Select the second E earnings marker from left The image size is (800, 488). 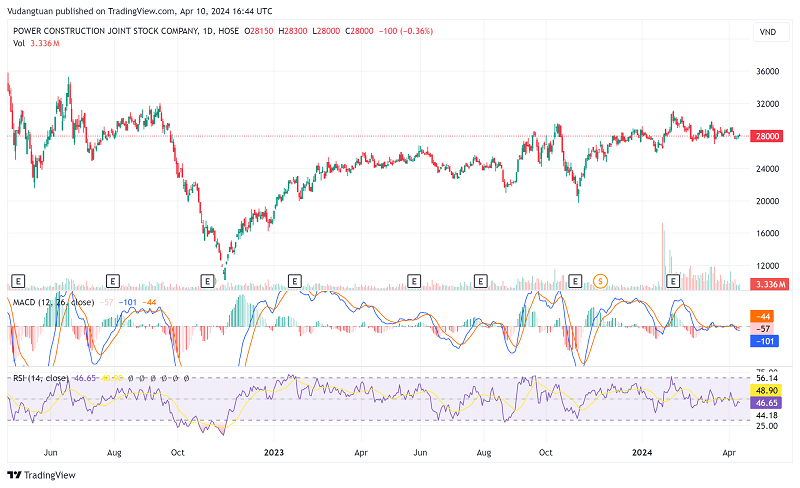click(x=112, y=281)
